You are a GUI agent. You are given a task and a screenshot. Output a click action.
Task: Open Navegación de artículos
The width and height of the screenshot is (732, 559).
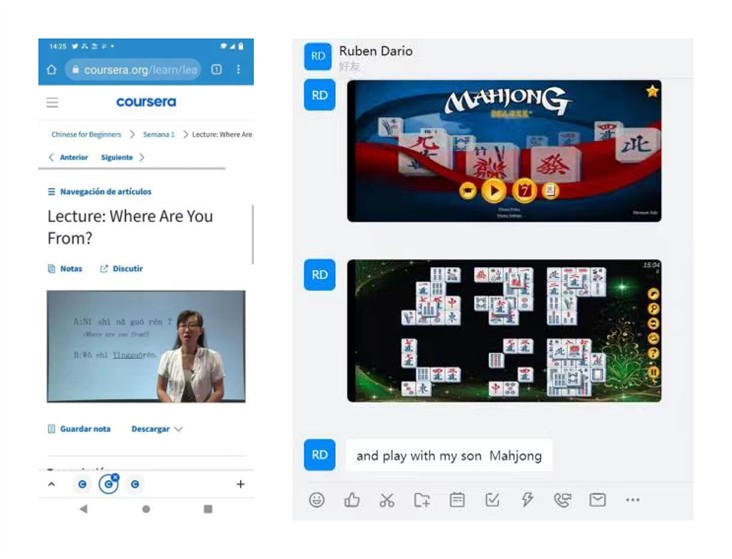100,191
